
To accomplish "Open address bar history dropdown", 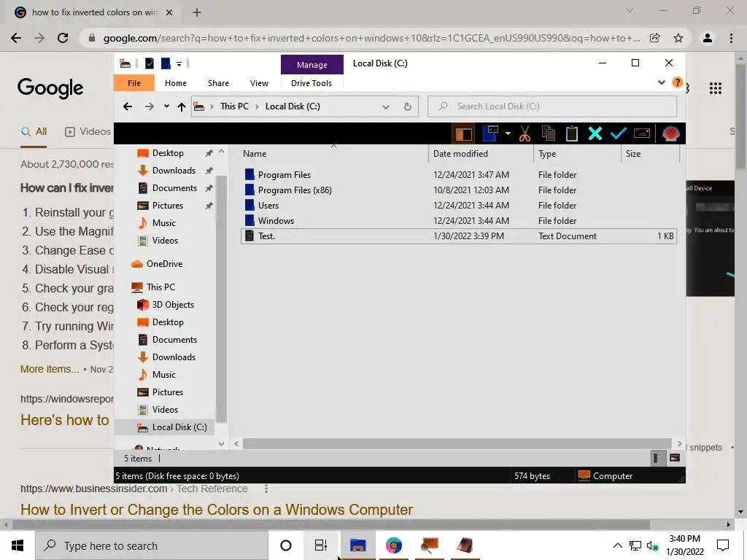I will (386, 106).
